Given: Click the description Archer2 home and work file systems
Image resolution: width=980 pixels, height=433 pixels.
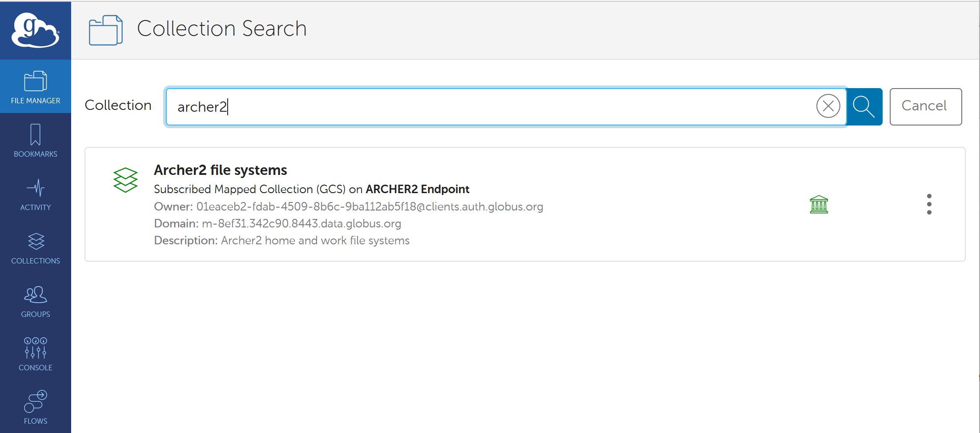Looking at the screenshot, I should (315, 240).
